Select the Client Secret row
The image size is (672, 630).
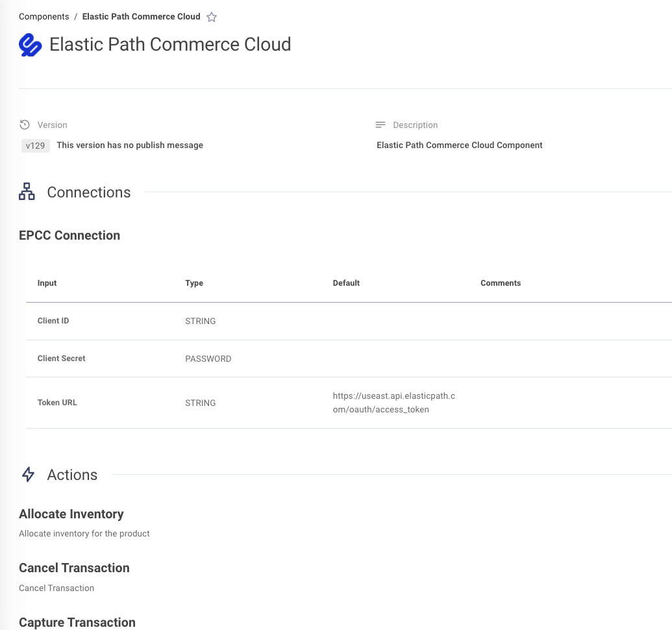(349, 359)
